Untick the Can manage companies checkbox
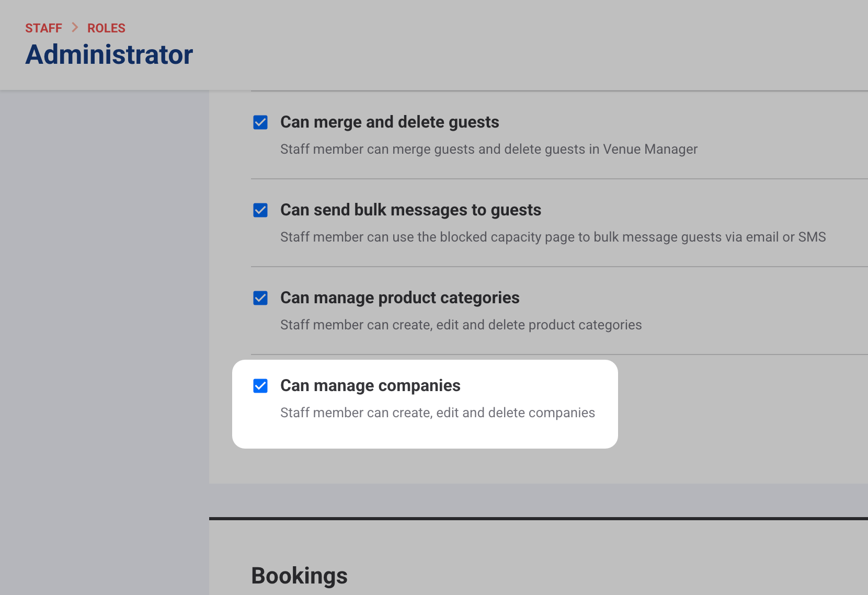The width and height of the screenshot is (868, 595). pos(260,386)
